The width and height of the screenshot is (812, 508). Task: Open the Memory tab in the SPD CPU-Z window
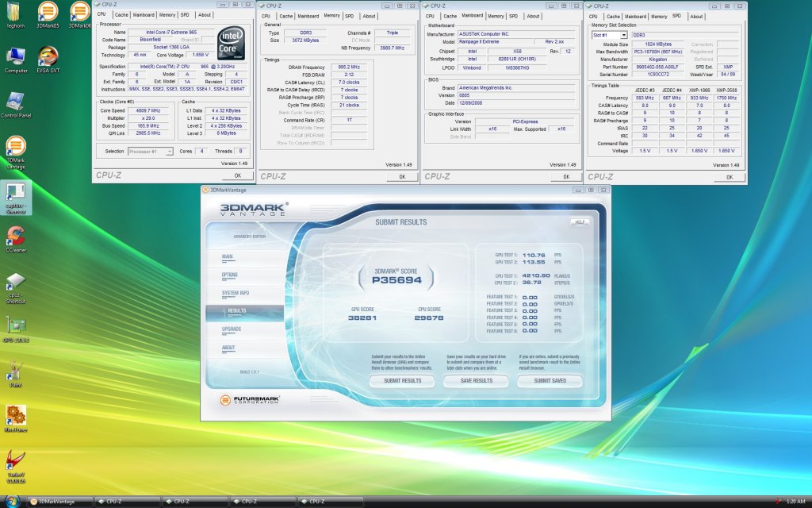659,17
